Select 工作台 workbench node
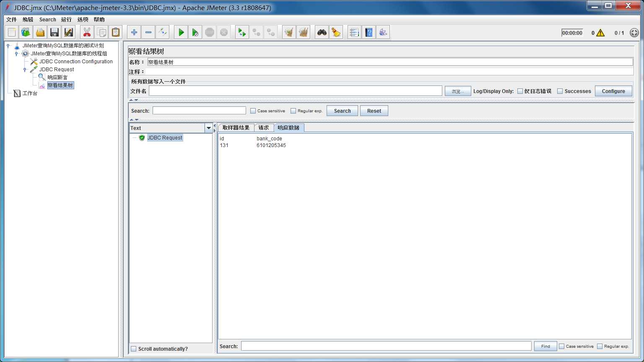The image size is (644, 362). [x=30, y=93]
